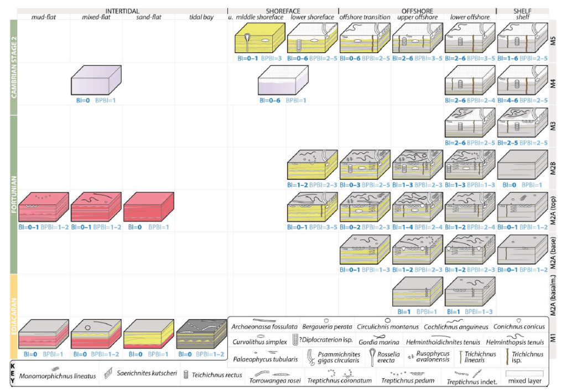
Task: Select the Rusophycus avalonensis symbol
Action: pyautogui.click(x=412, y=357)
